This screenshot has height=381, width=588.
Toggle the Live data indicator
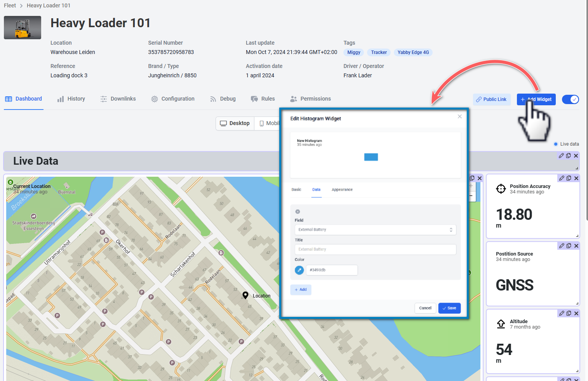pyautogui.click(x=566, y=144)
